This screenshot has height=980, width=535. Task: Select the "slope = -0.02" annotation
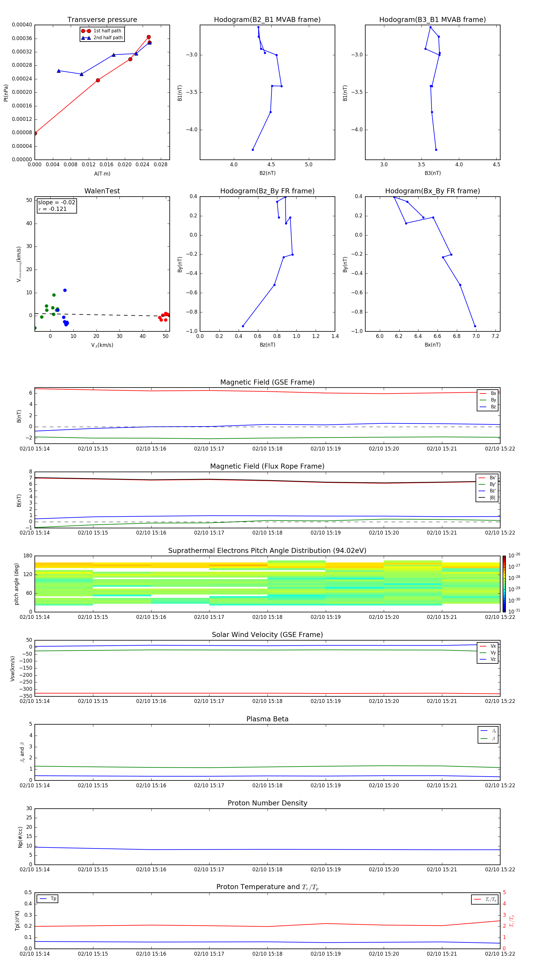pos(56,203)
